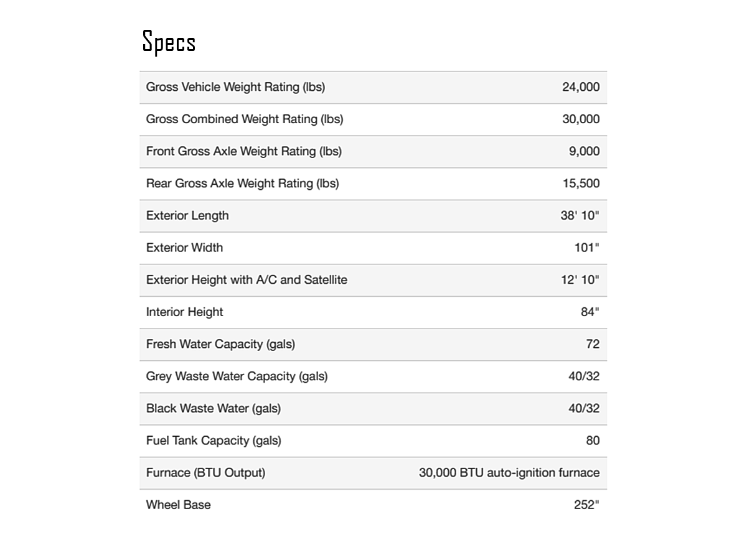This screenshot has height=560, width=747.
Task: Click the 30,000 combined weight value
Action: tap(581, 119)
